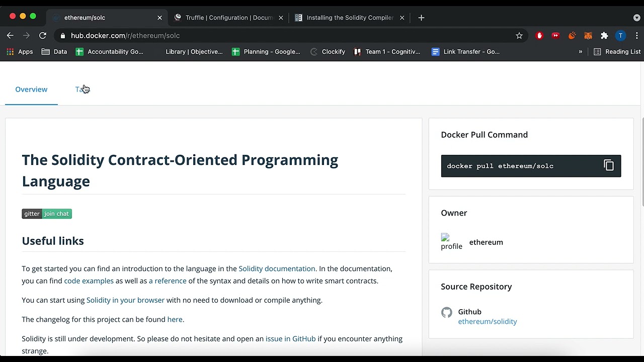Open the Solidity documentation link
Screen dimensions: 644x362
pos(277,268)
